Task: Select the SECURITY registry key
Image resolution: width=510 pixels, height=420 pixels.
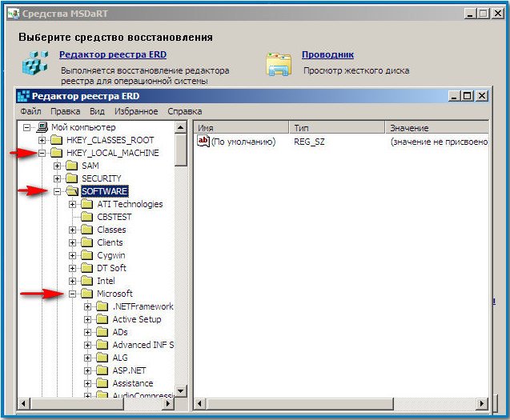Action: point(101,178)
